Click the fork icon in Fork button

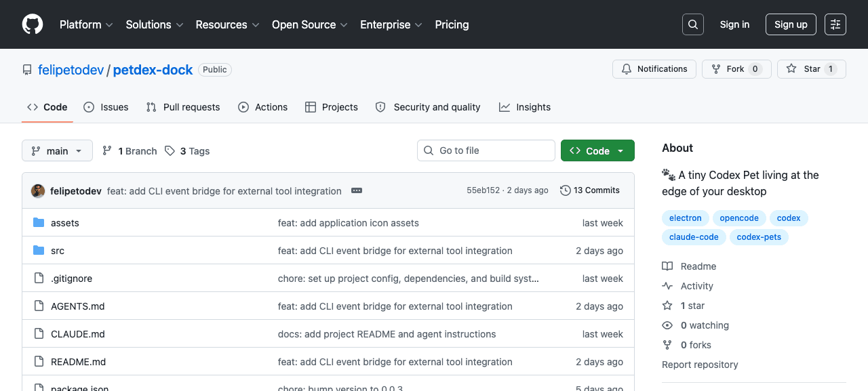[716, 69]
